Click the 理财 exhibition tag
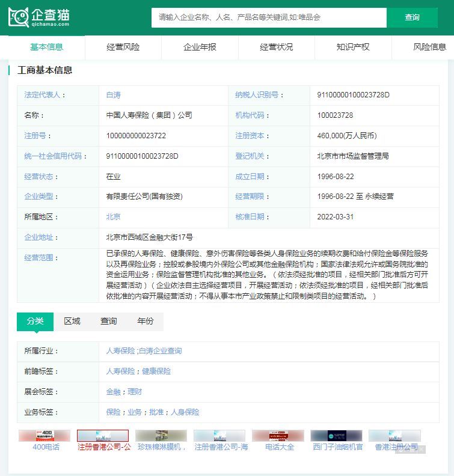454x476 pixels. (x=135, y=392)
